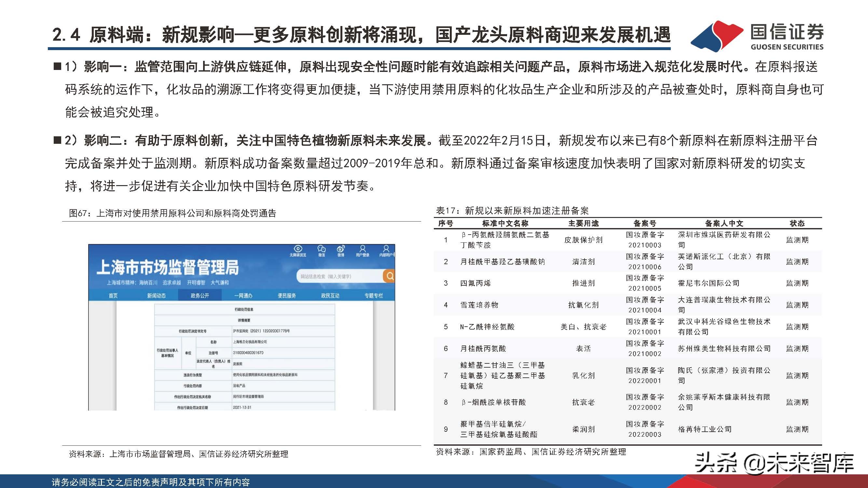Screen dimensions: 868x488
Task: Click the 头条 watermark logo
Action: click(716, 463)
